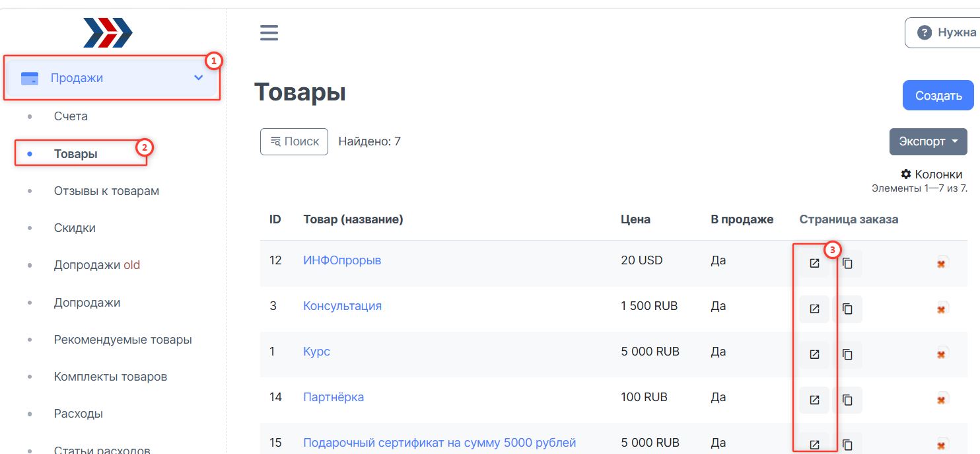Open the Консультация product link
The image size is (980, 454).
coord(342,306)
